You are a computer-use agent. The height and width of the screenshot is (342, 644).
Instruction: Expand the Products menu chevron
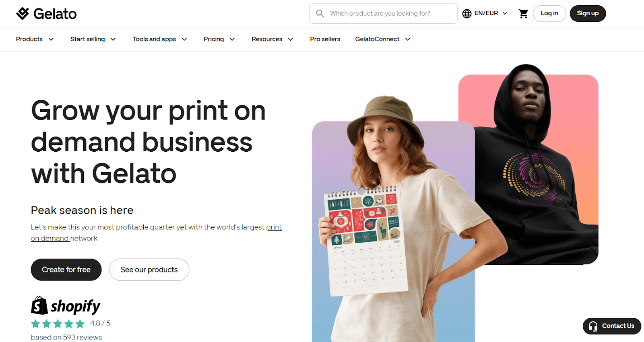tap(51, 39)
